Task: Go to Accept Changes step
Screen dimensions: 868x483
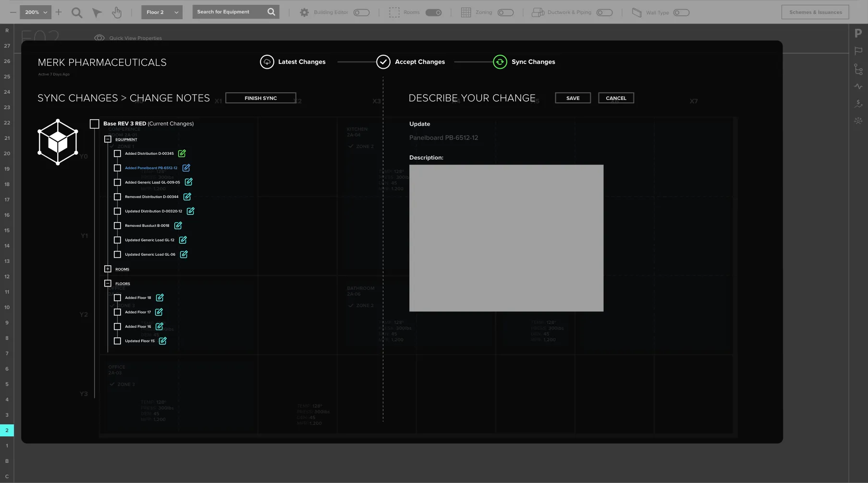Action: pyautogui.click(x=411, y=62)
